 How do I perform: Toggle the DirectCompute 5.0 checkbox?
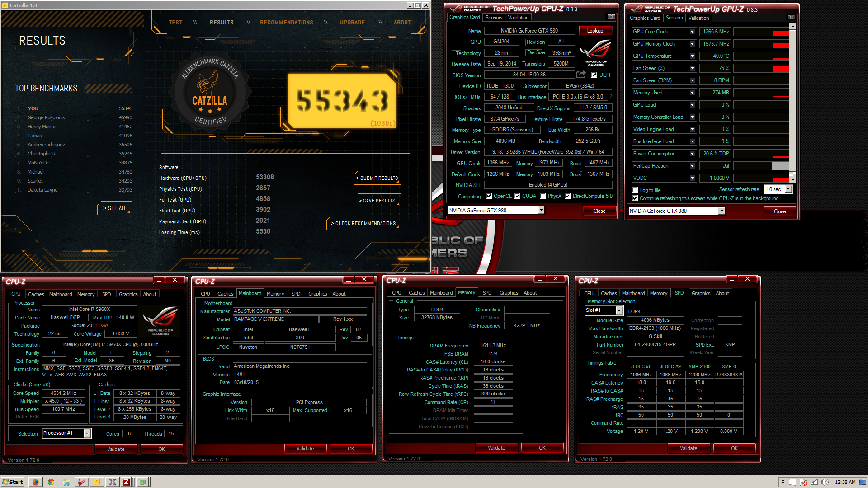[568, 196]
